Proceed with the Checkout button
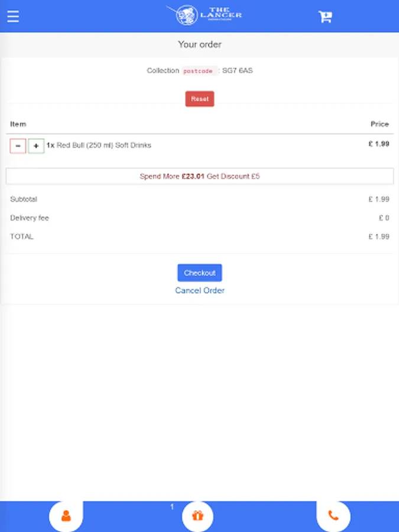 pos(199,273)
